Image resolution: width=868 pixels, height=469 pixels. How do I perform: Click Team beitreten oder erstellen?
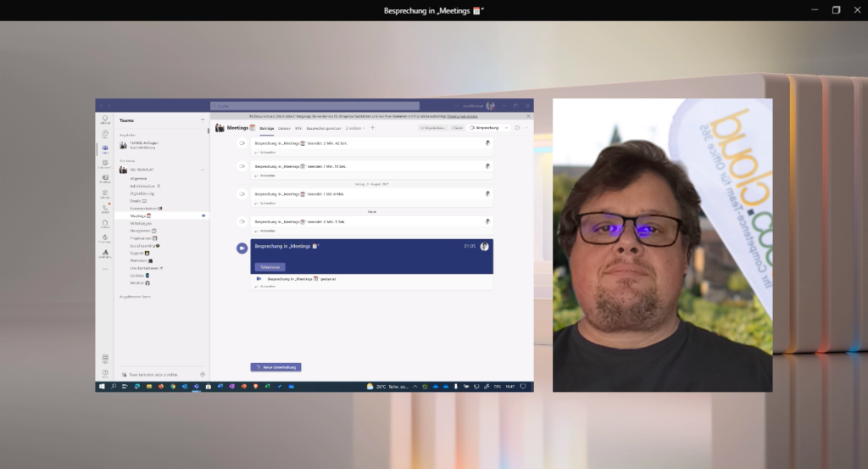pyautogui.click(x=149, y=375)
